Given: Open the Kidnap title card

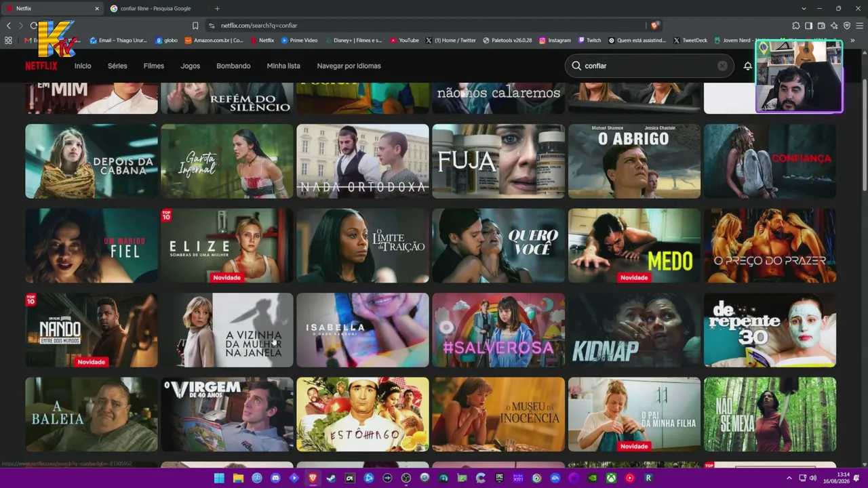Looking at the screenshot, I should pos(634,330).
